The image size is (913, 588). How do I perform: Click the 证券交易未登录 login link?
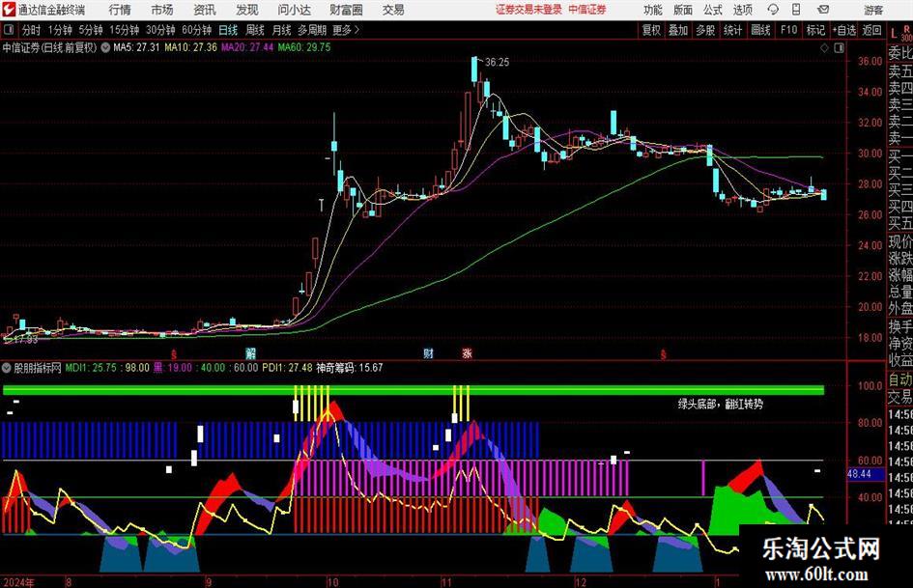coord(528,10)
